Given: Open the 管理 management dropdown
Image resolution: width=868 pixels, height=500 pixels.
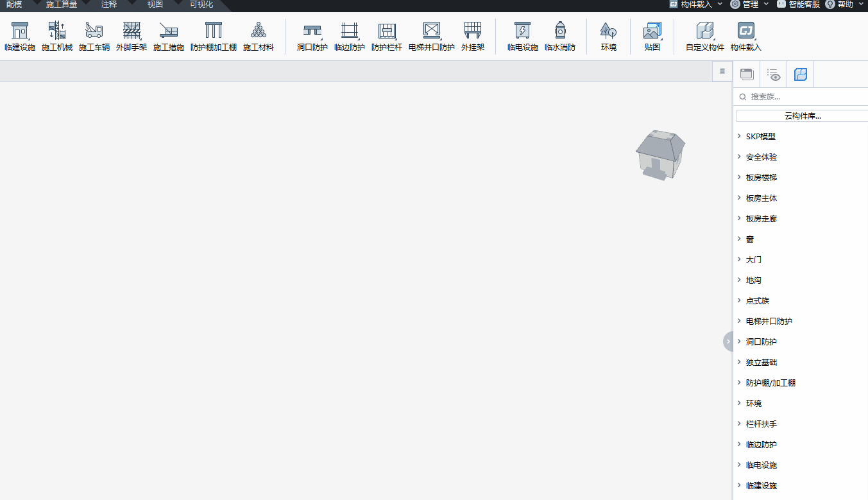Looking at the screenshot, I should click(x=750, y=4).
